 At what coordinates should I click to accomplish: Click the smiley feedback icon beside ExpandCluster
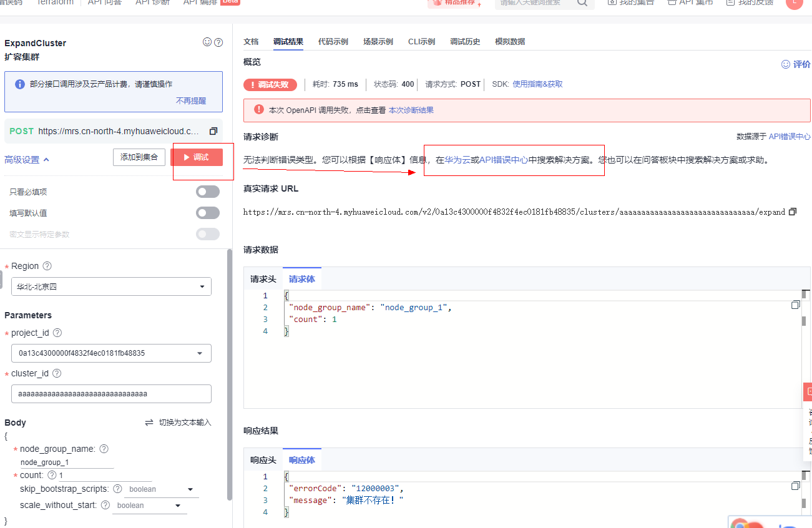point(207,42)
